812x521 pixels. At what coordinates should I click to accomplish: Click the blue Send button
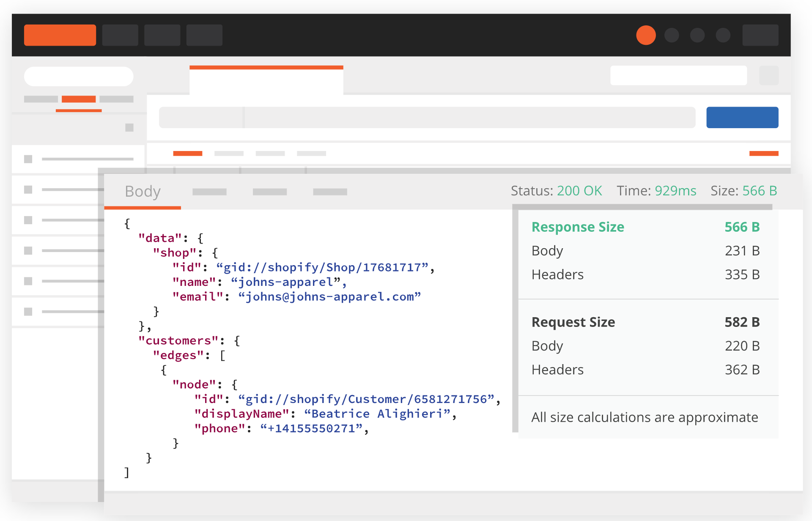coord(742,117)
